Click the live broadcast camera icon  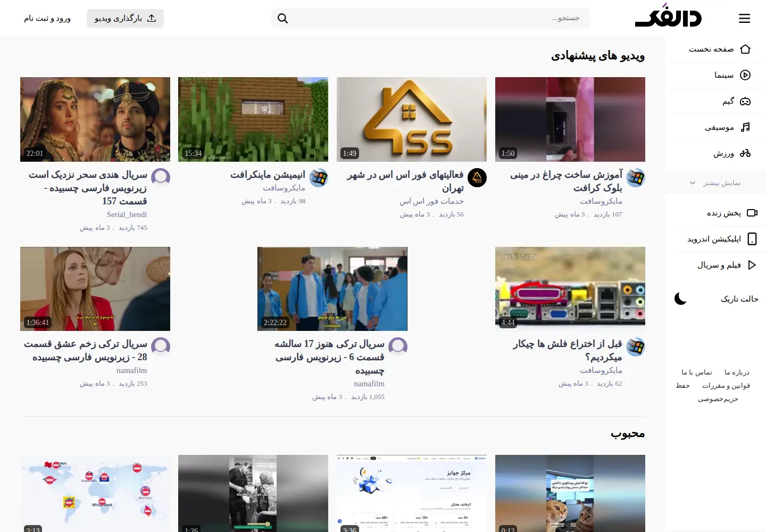(752, 213)
